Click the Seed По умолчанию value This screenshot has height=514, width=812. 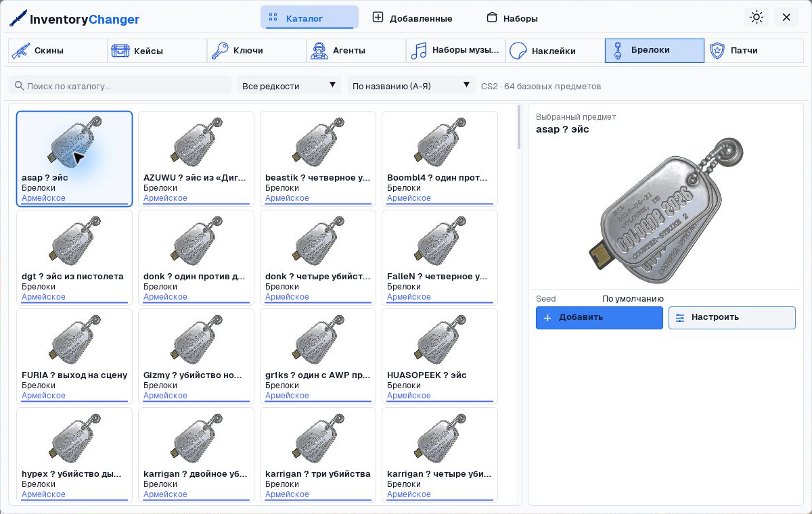(x=633, y=298)
